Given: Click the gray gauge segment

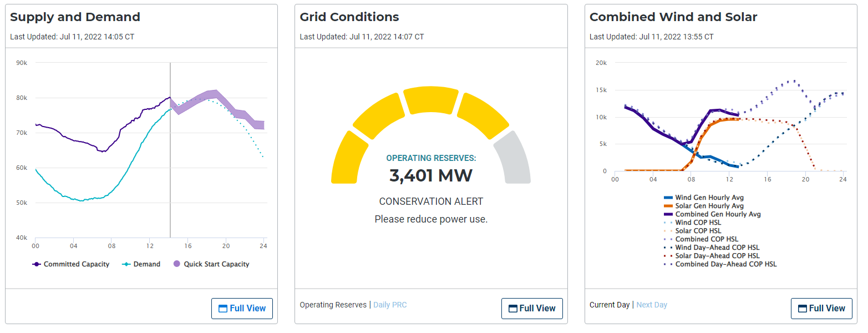Looking at the screenshot, I should tap(514, 158).
